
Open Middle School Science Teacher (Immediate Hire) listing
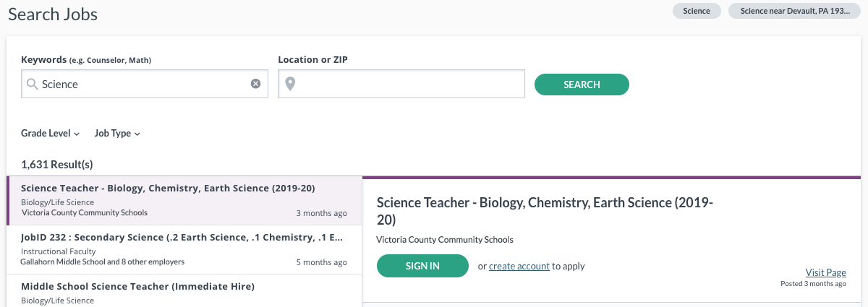coord(184,291)
